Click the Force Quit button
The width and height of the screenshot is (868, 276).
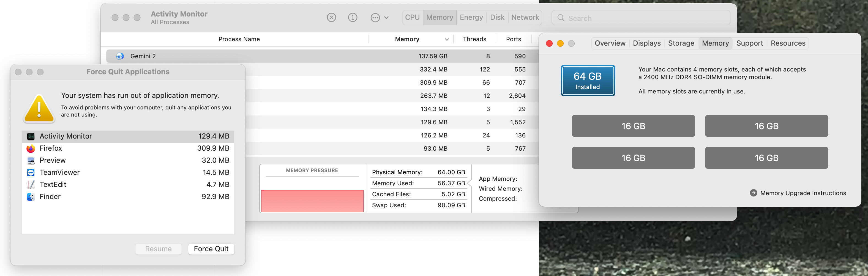tap(211, 249)
